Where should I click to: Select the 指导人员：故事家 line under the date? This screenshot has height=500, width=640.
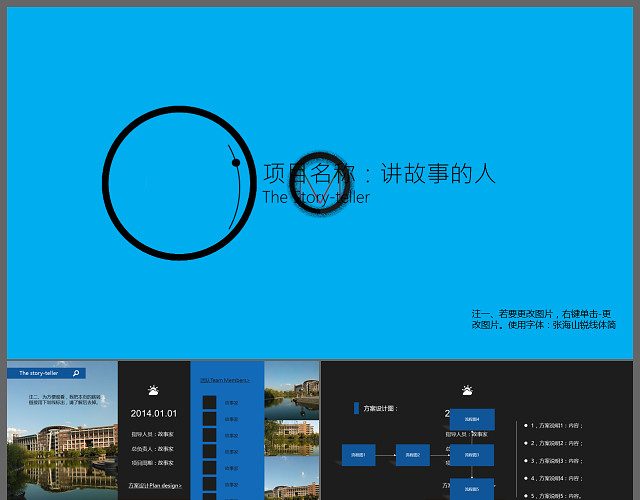point(152,434)
